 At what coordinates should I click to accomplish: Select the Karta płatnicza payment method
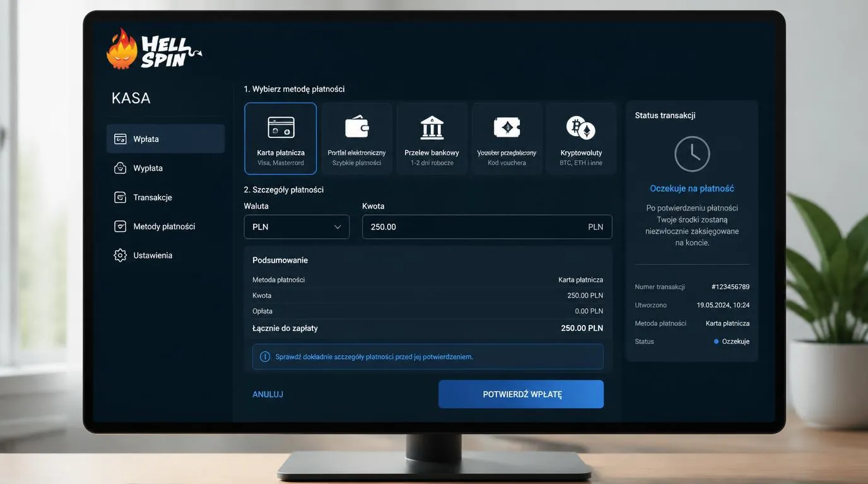coord(281,138)
